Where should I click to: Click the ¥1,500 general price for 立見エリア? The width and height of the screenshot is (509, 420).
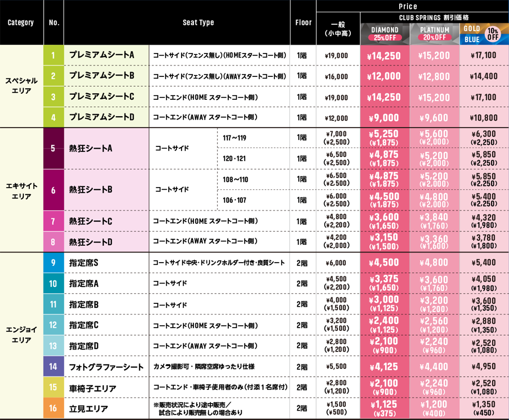(x=336, y=406)
